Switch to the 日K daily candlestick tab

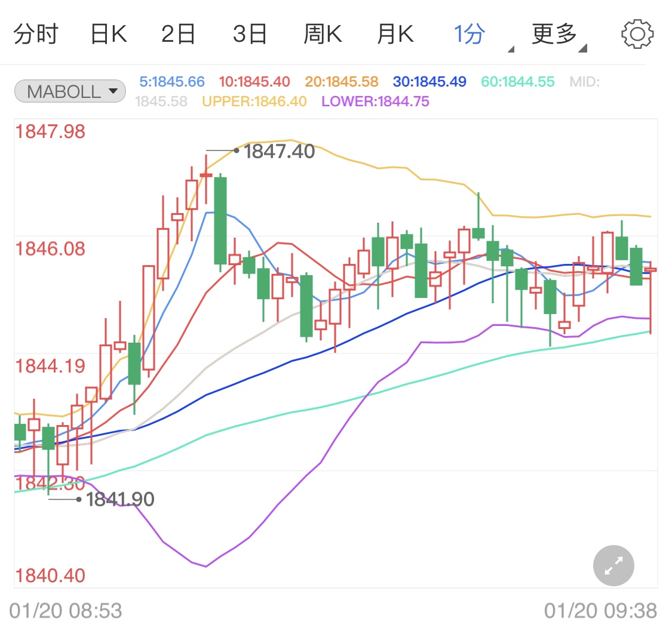coord(109,34)
